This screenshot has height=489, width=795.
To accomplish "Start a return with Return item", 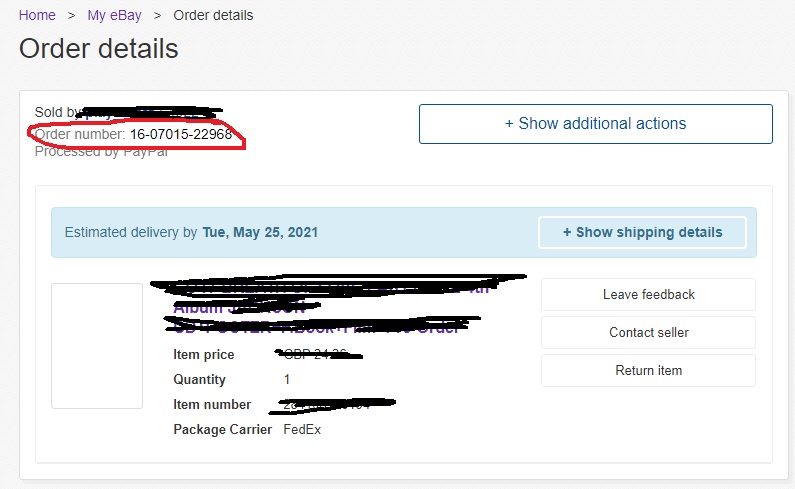I will click(x=648, y=370).
